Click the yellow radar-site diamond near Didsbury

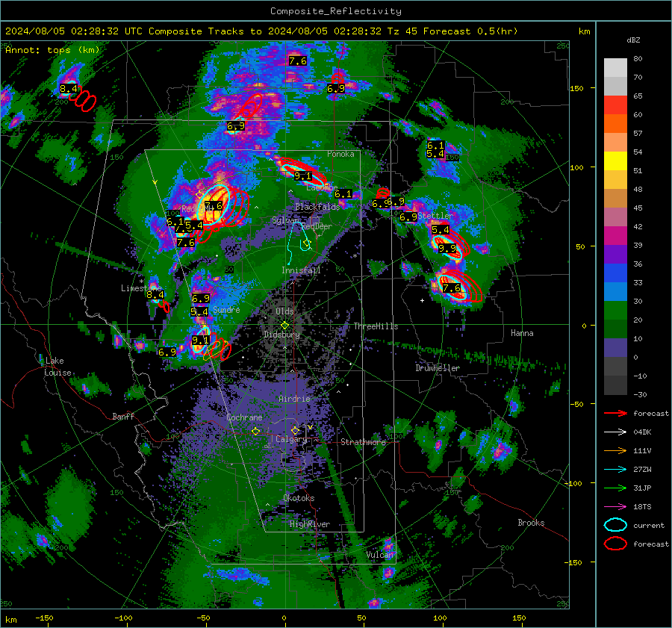click(284, 326)
